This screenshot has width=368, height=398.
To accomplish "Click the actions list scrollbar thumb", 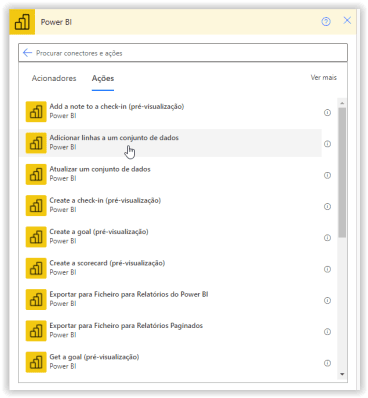I will [342, 172].
